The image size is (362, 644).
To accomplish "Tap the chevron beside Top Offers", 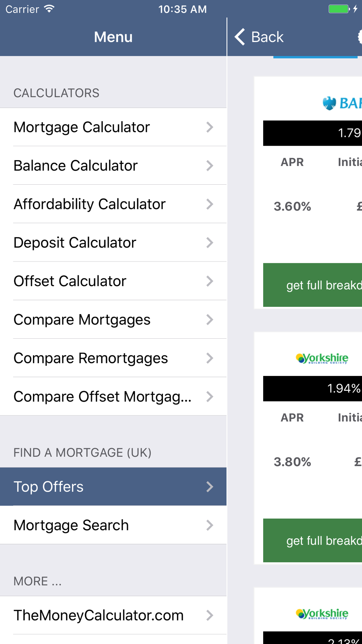I will [x=210, y=487].
